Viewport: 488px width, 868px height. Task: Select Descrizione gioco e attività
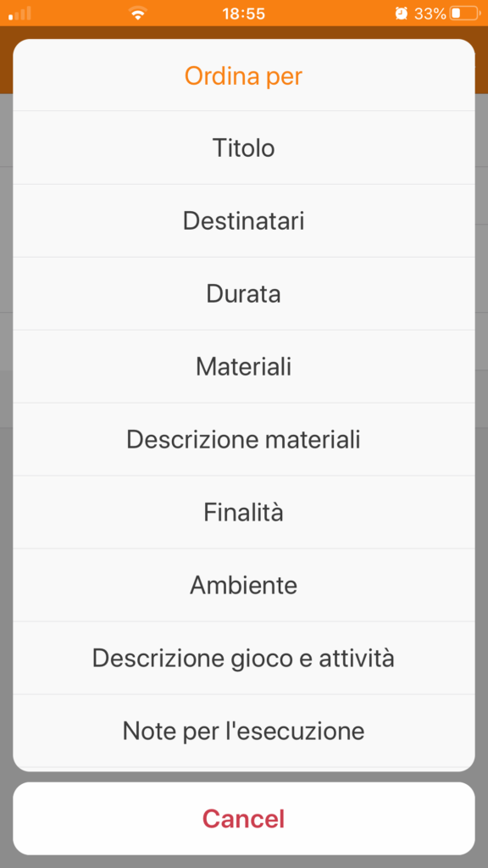(x=243, y=658)
